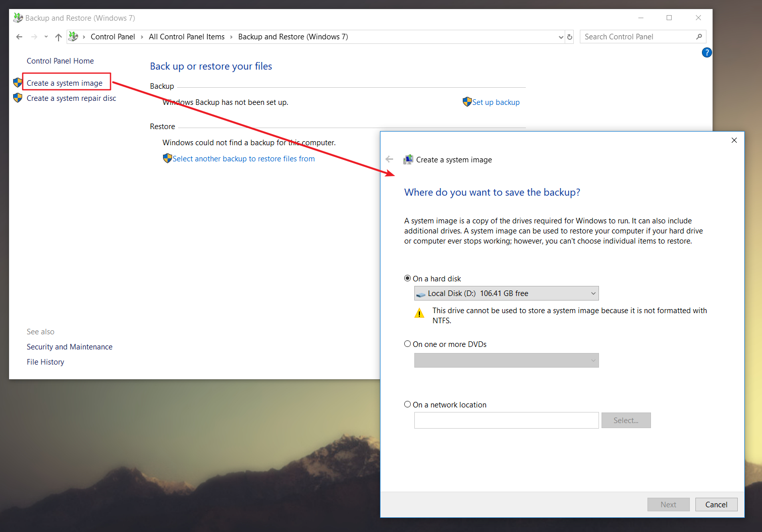Click the Back arrow in Control Panel
762x532 pixels.
tap(19, 37)
